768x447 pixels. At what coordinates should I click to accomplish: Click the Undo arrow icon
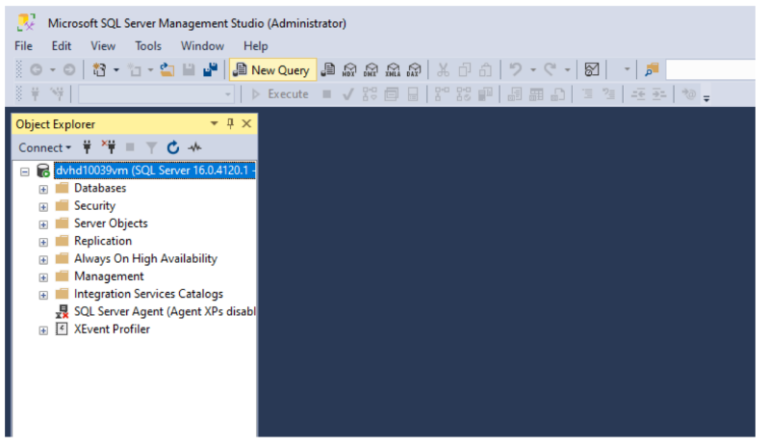515,70
